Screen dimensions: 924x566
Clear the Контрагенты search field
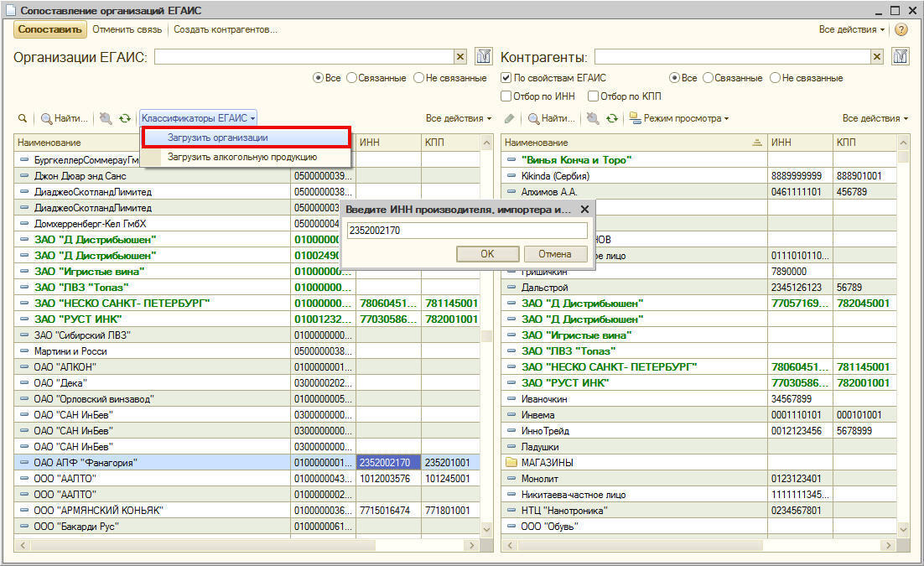(877, 57)
